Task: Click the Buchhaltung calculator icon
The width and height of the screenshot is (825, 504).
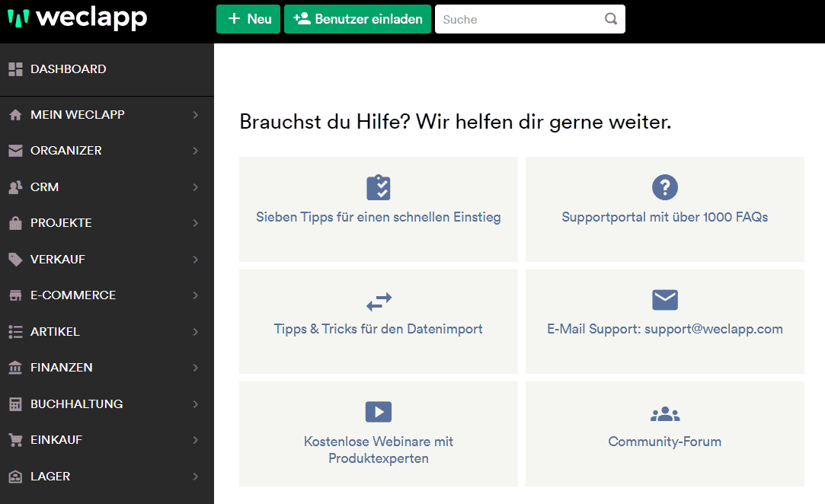Action: click(16, 404)
